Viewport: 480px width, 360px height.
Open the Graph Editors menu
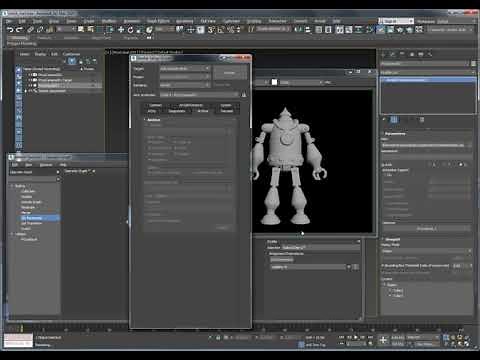click(158, 21)
